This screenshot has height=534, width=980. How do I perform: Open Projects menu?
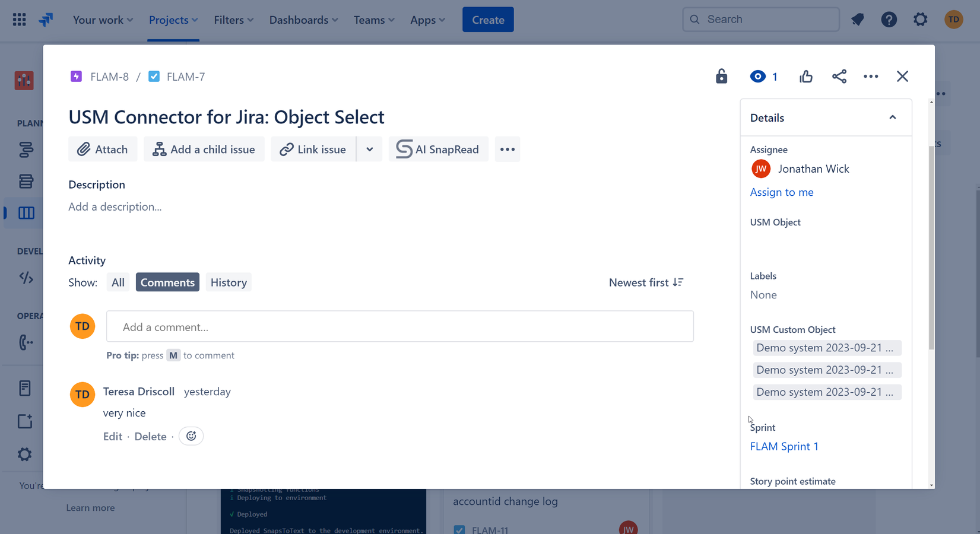(173, 20)
